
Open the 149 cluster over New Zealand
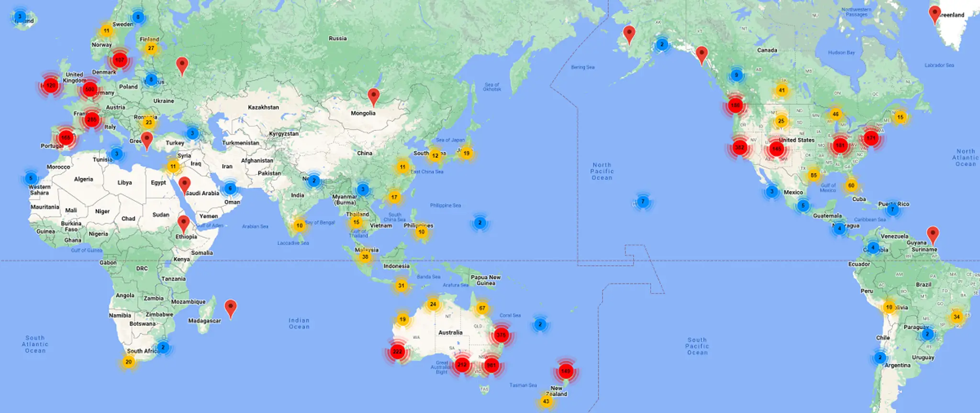566,371
